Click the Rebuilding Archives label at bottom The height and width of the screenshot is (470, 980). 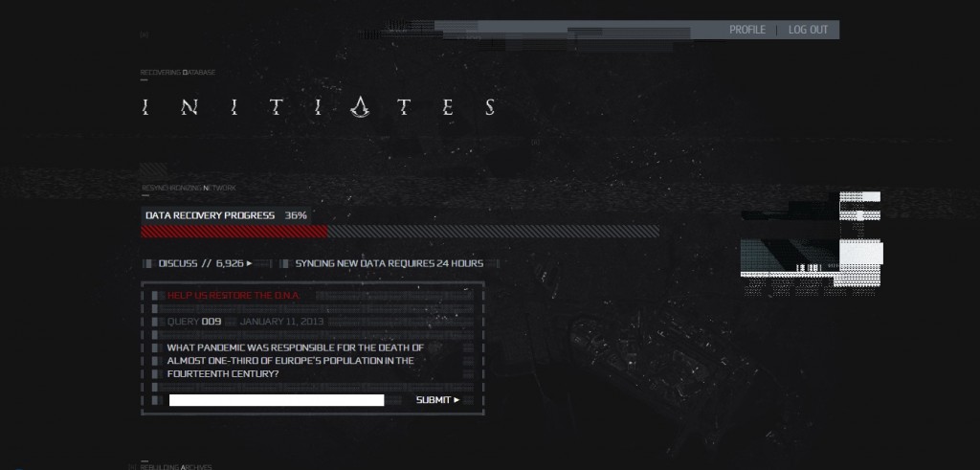click(176, 467)
